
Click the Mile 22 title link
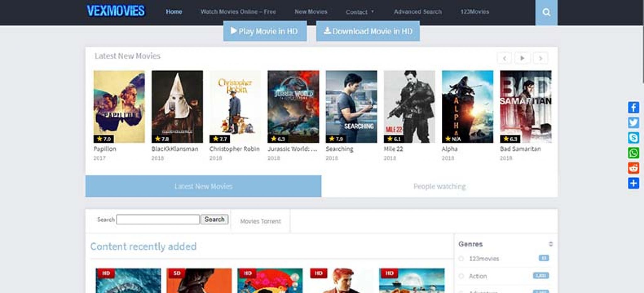(393, 149)
